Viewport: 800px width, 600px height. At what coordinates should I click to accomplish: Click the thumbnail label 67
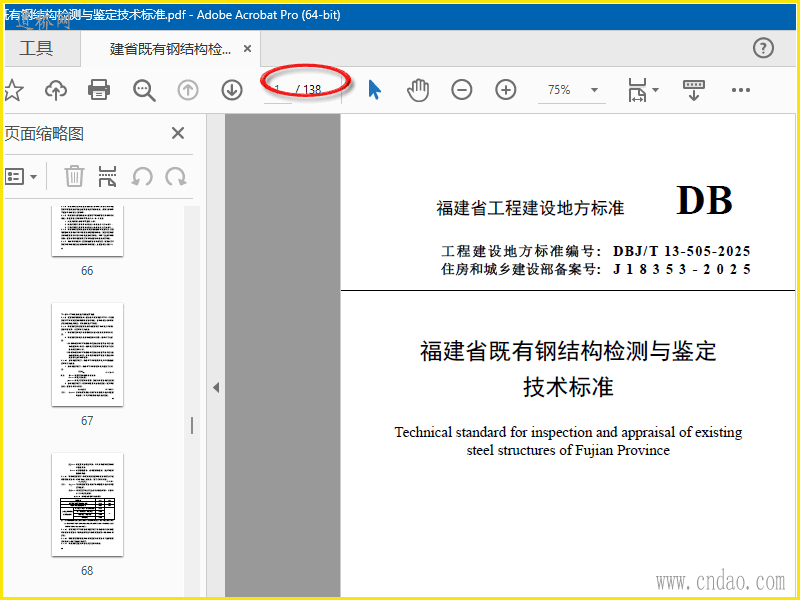click(87, 420)
